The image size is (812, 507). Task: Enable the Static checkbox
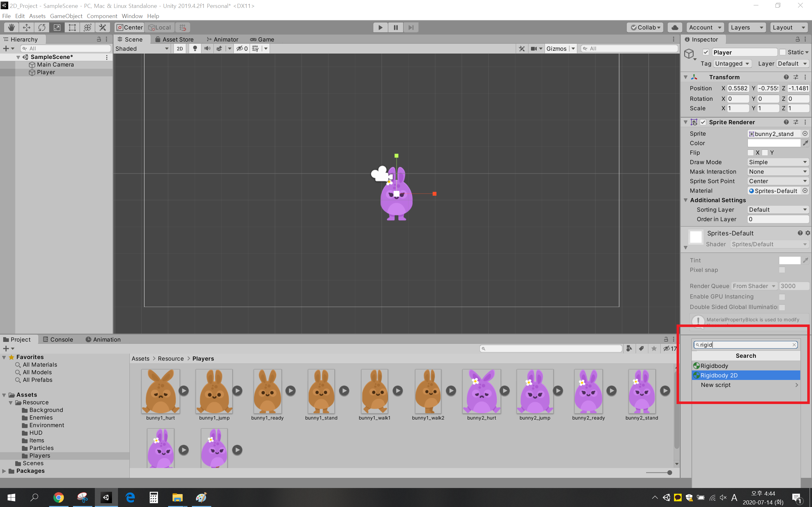click(783, 52)
